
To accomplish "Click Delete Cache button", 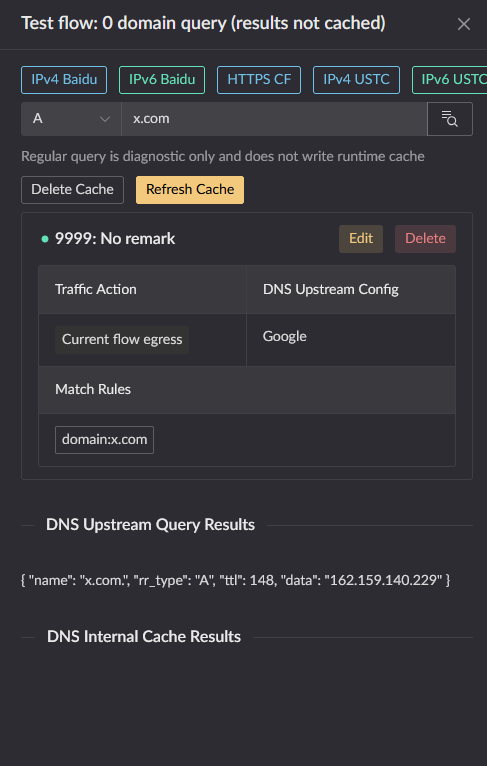I will [x=72, y=190].
